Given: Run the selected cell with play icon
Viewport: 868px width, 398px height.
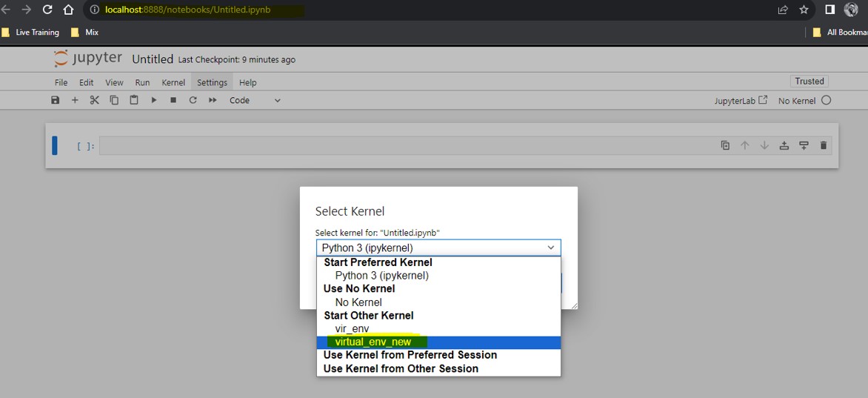Looking at the screenshot, I should 154,100.
